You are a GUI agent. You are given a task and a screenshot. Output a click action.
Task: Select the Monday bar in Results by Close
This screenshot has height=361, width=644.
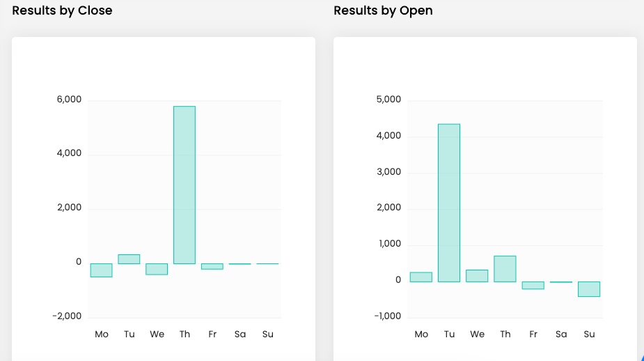coord(101,270)
